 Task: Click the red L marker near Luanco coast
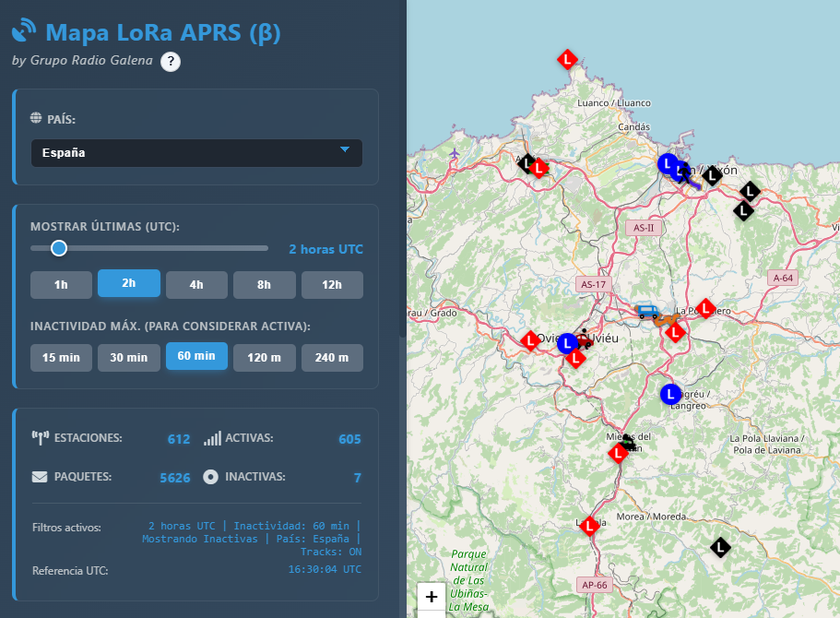pyautogui.click(x=568, y=59)
